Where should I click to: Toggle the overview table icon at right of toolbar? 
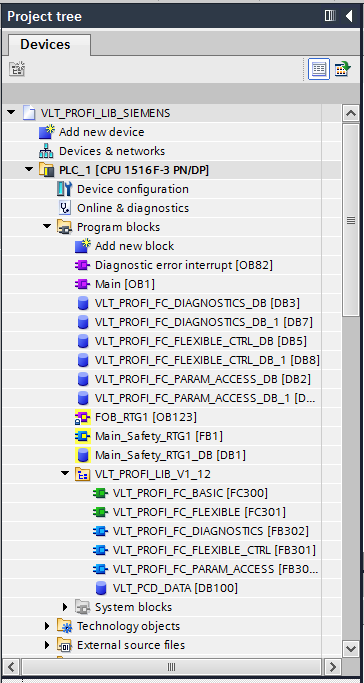pos(343,69)
